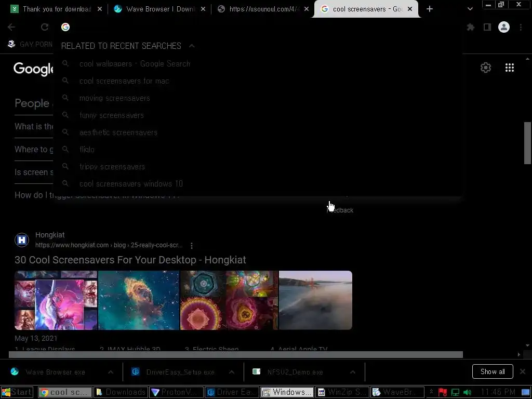Close the usounoul.com tab

click(307, 9)
